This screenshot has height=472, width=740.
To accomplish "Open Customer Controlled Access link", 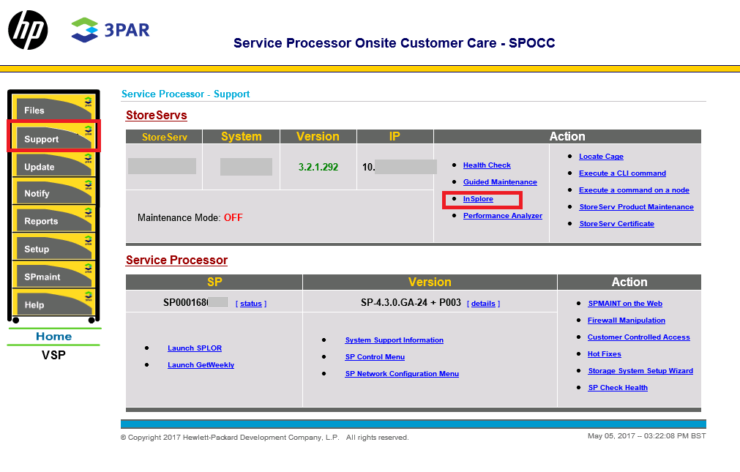I will pyautogui.click(x=639, y=337).
